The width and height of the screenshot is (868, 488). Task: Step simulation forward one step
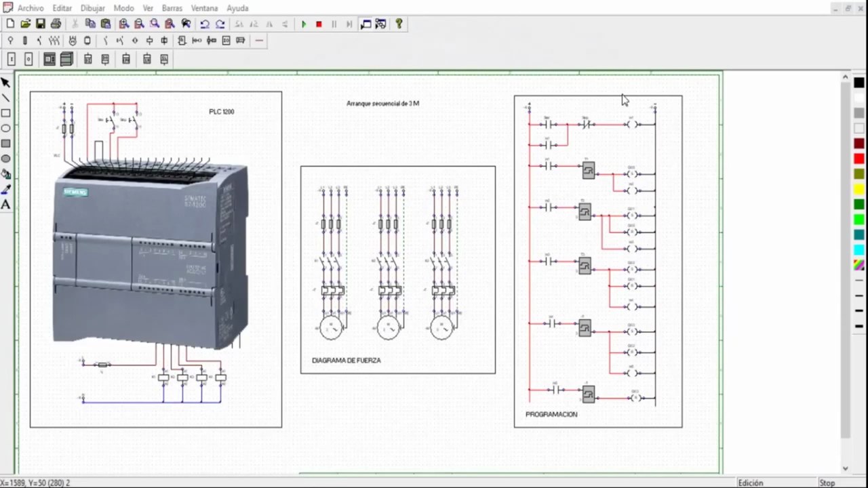[x=349, y=24]
